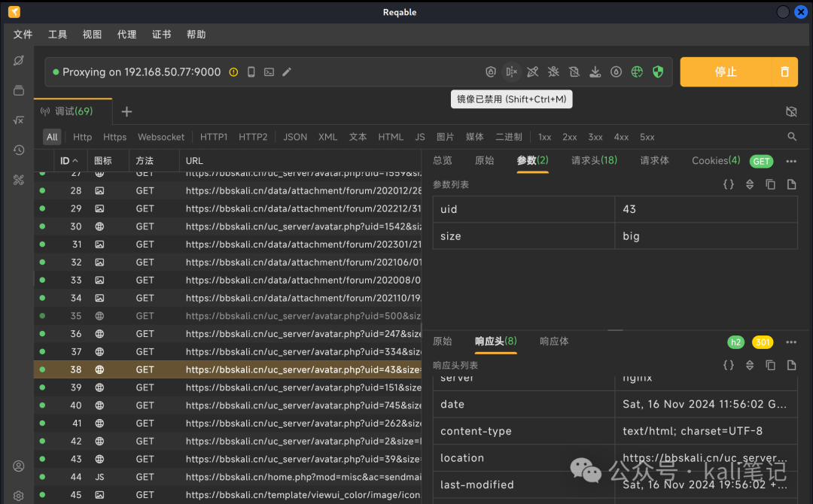Open the toolbox scissors sidebar icon
Screen dimensions: 813x504
click(19, 180)
